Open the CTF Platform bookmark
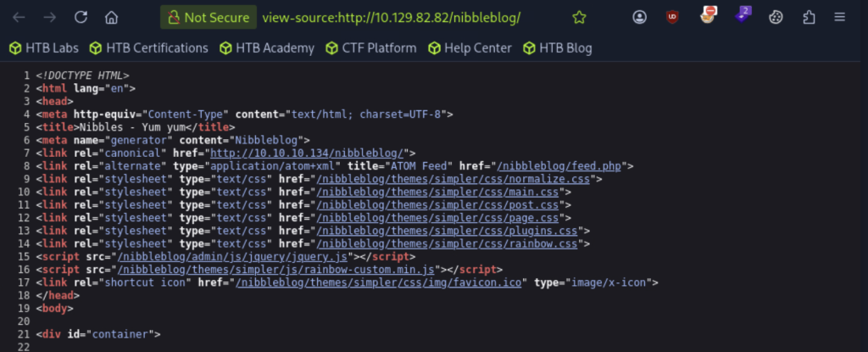The image size is (868, 352). pyautogui.click(x=371, y=48)
